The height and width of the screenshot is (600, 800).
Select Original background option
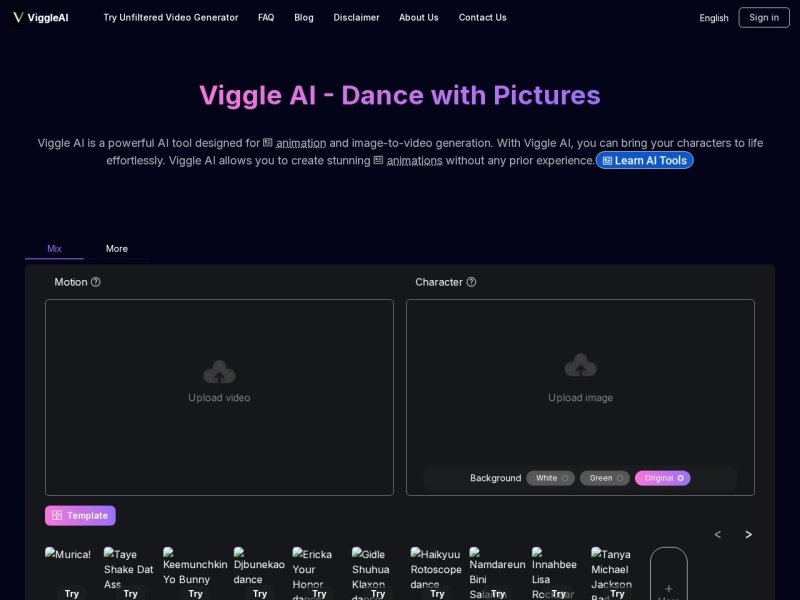[x=663, y=478]
